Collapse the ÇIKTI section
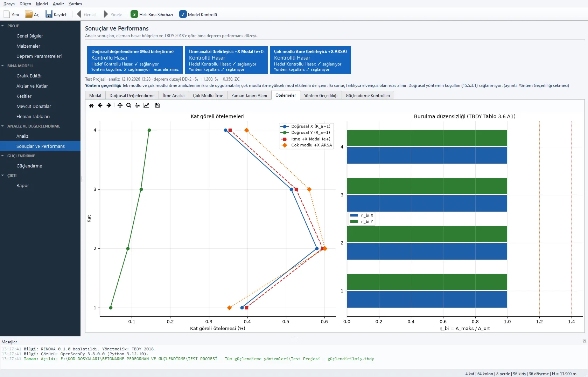 [x=3, y=176]
